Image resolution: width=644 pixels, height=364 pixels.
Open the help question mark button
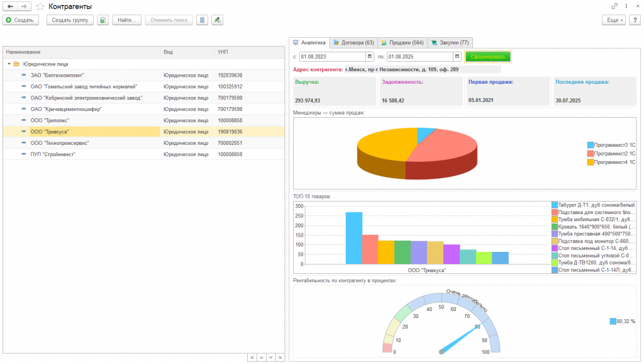(635, 20)
